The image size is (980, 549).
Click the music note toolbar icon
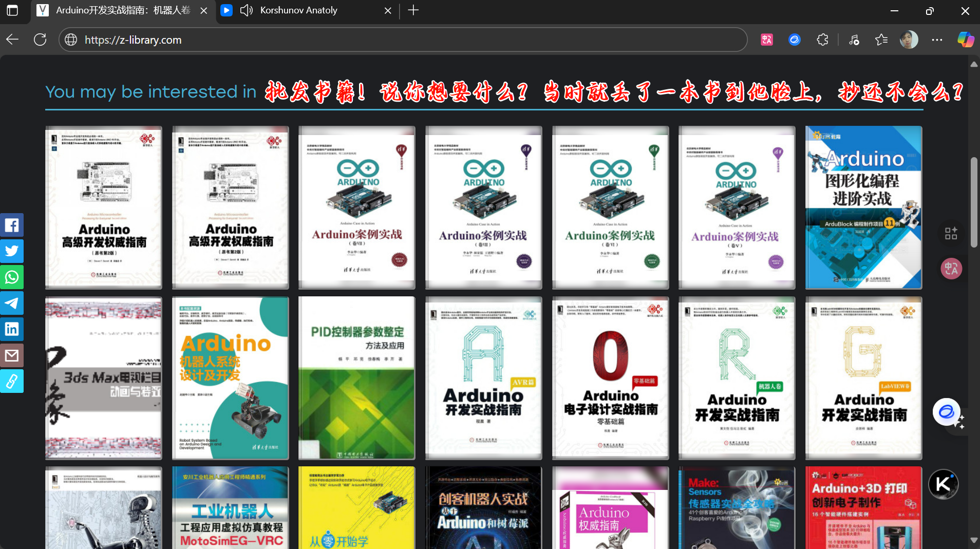click(854, 40)
